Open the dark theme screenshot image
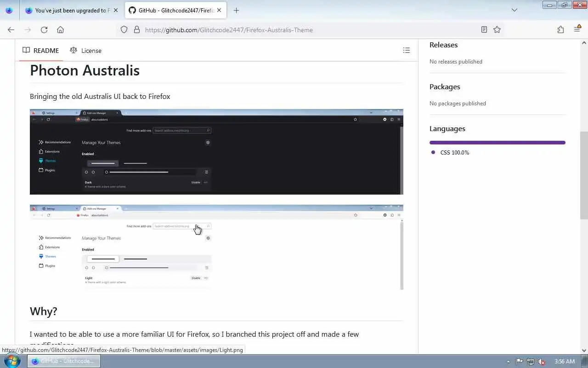 [x=216, y=152]
